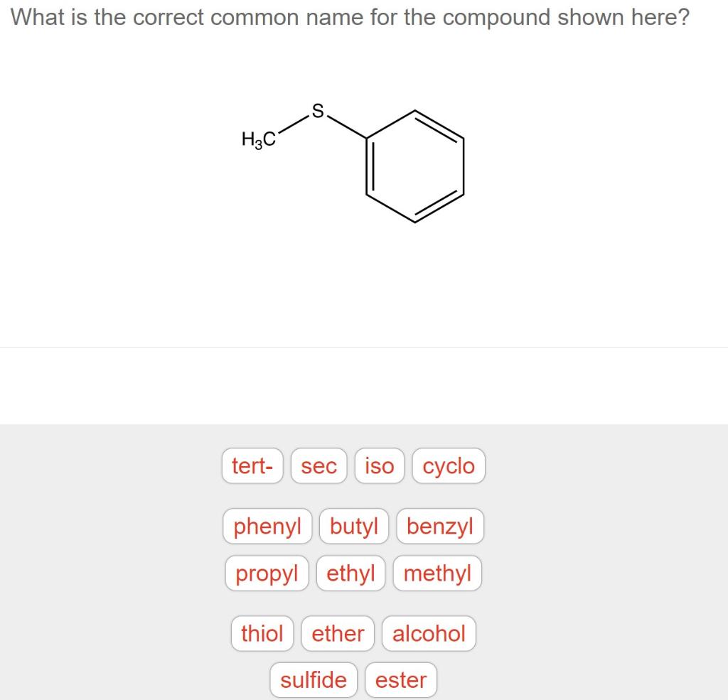
Task: Select the "phenyl" answer chip
Action: 267,526
